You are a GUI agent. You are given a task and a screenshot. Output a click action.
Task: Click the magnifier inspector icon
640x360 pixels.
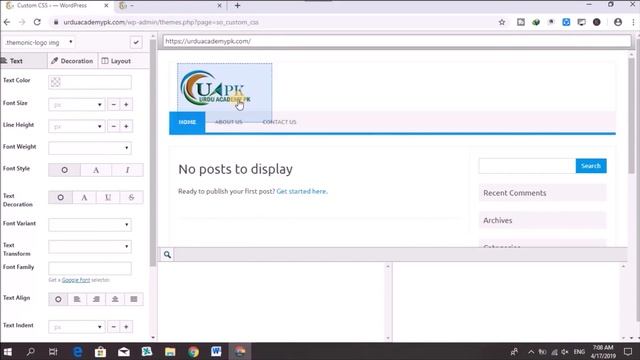click(x=167, y=254)
